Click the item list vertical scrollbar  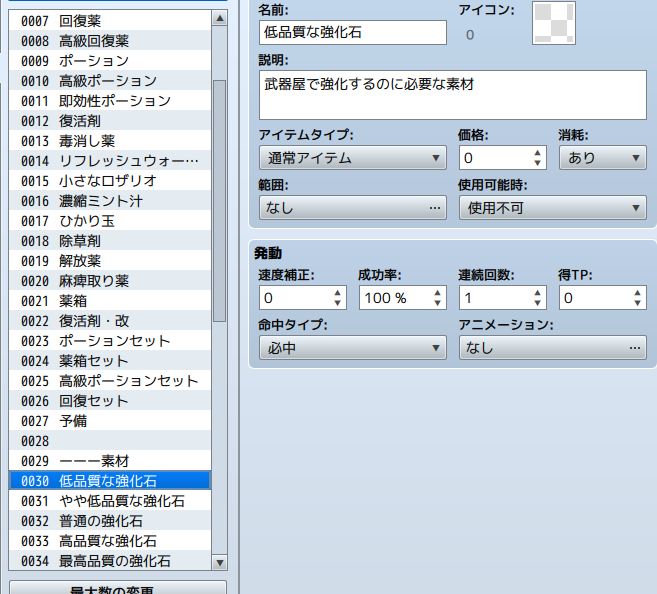click(x=220, y=200)
